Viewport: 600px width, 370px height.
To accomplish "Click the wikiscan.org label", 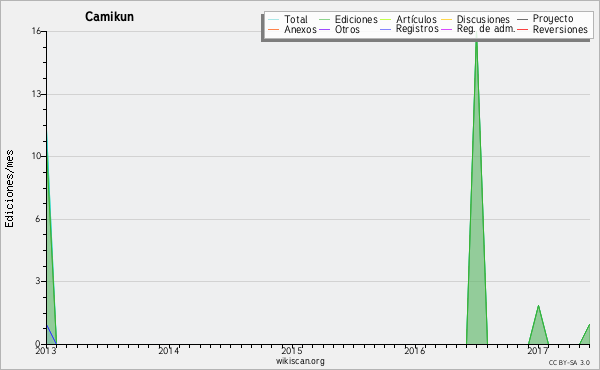I will pos(300,361).
